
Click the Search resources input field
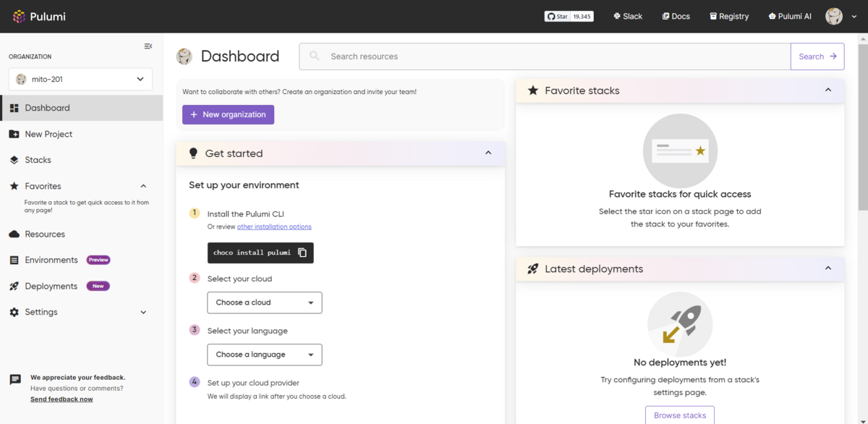pyautogui.click(x=545, y=56)
